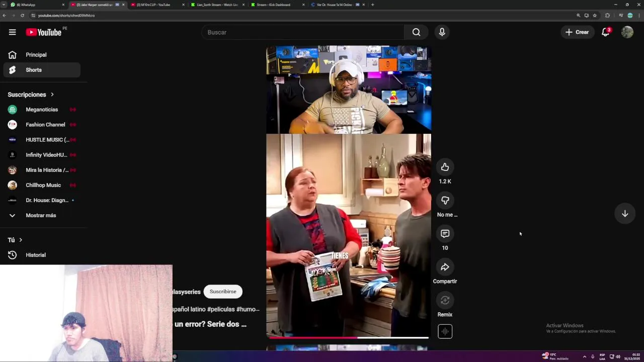Open the notifications bell
The width and height of the screenshot is (644, 362).
pos(606,32)
